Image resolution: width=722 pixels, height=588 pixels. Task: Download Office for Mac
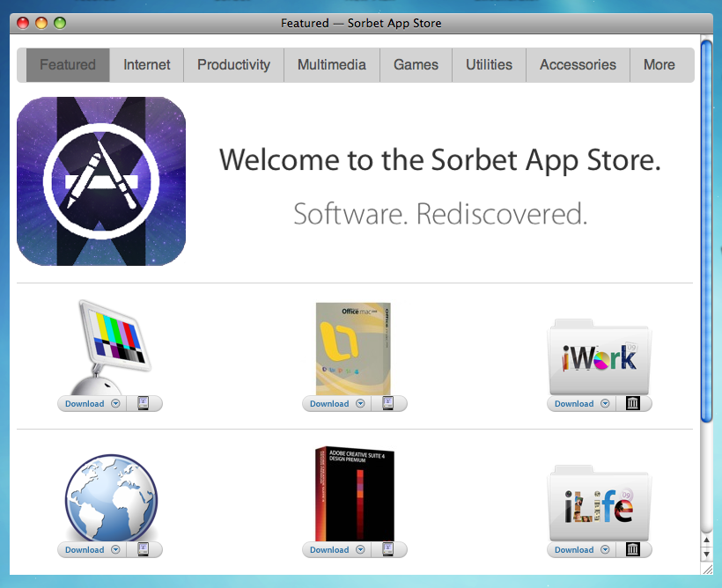[329, 403]
